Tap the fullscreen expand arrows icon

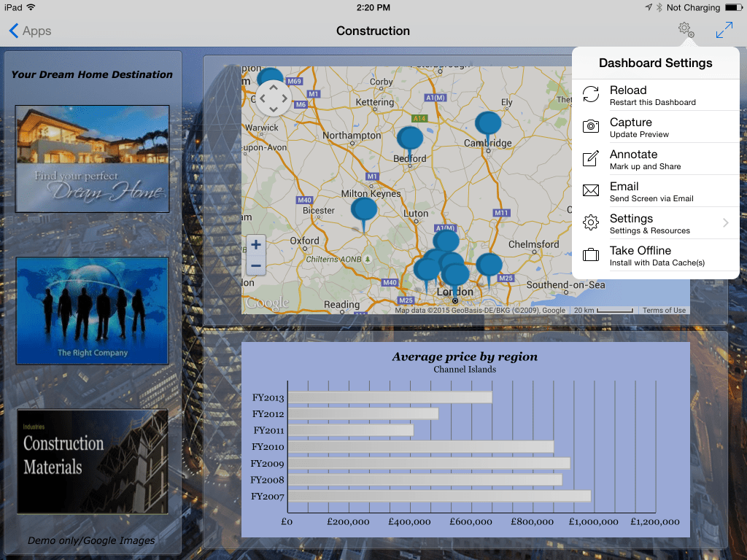point(724,31)
